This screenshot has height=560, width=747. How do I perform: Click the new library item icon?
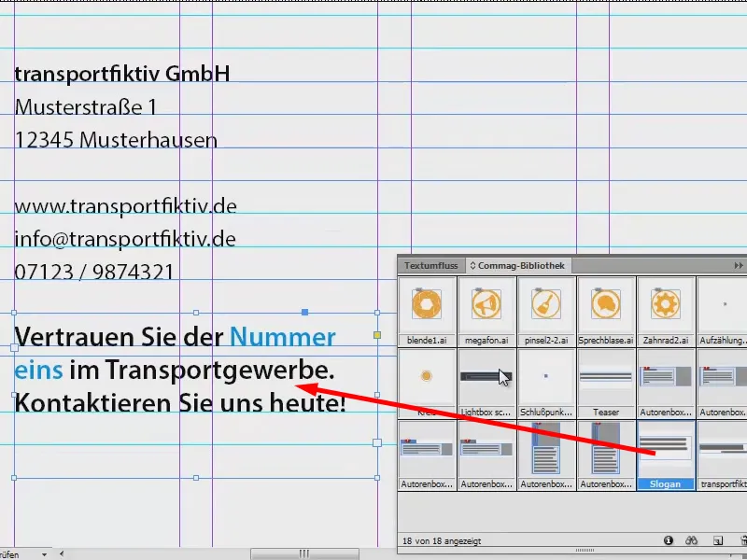point(718,540)
